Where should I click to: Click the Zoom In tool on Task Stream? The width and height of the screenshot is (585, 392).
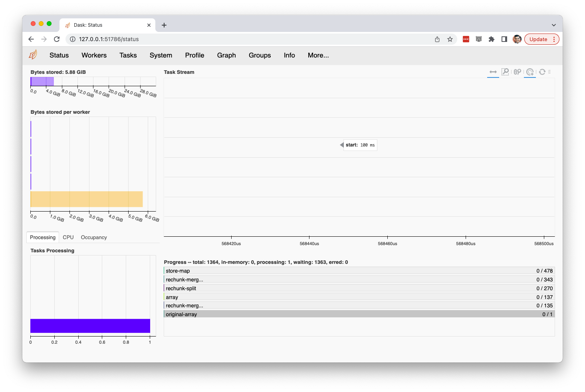click(x=530, y=72)
